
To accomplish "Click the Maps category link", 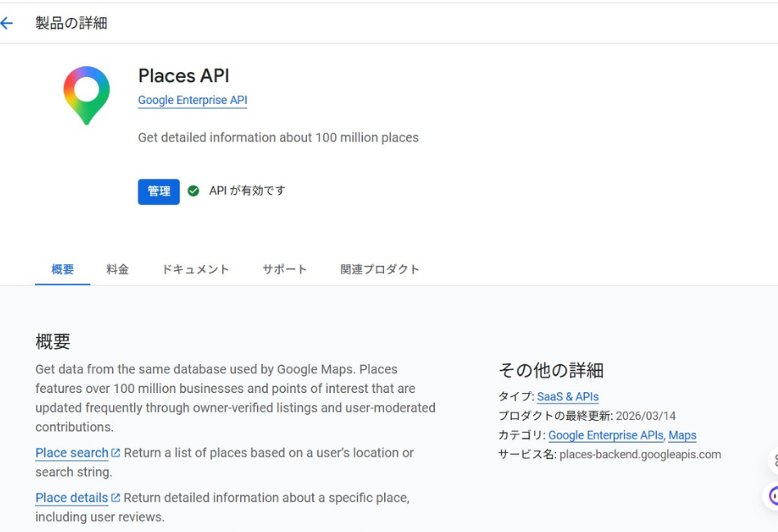I will click(682, 435).
